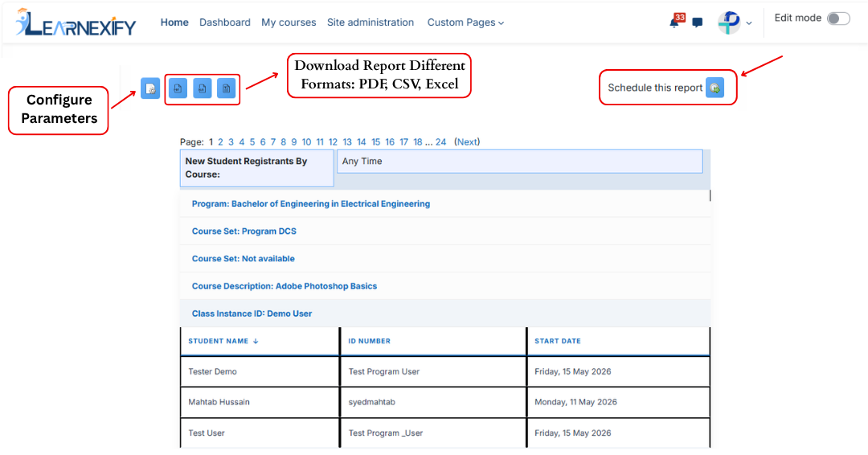Viewport: 868px width, 455px height.
Task: Open the messages chat bubble icon
Action: (698, 23)
